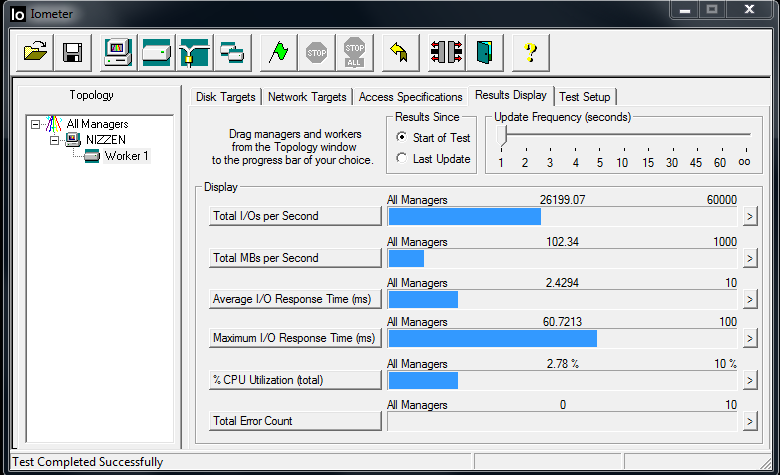Viewport: 780px width, 475px height.
Task: Click the 26199.07 I/Os value
Action: 563,200
